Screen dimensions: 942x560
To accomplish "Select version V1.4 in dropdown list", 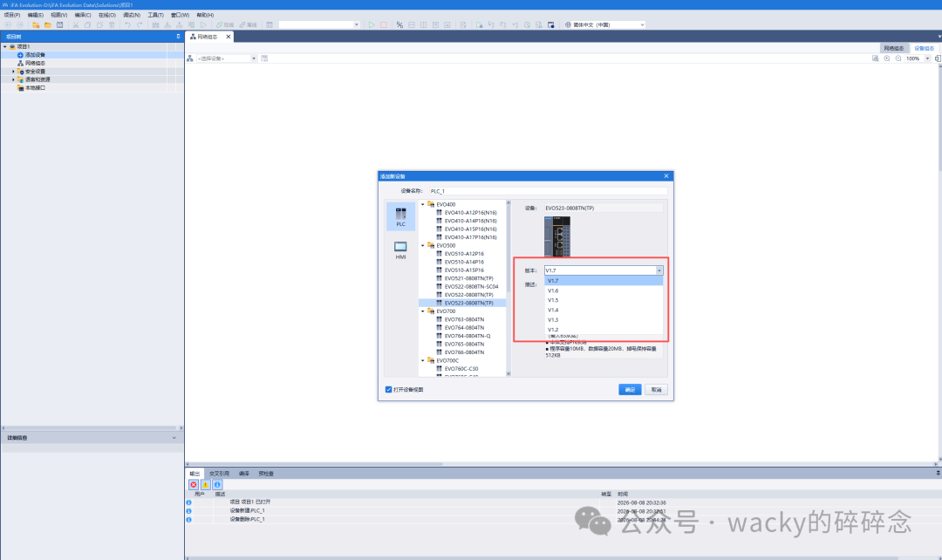I will (604, 310).
